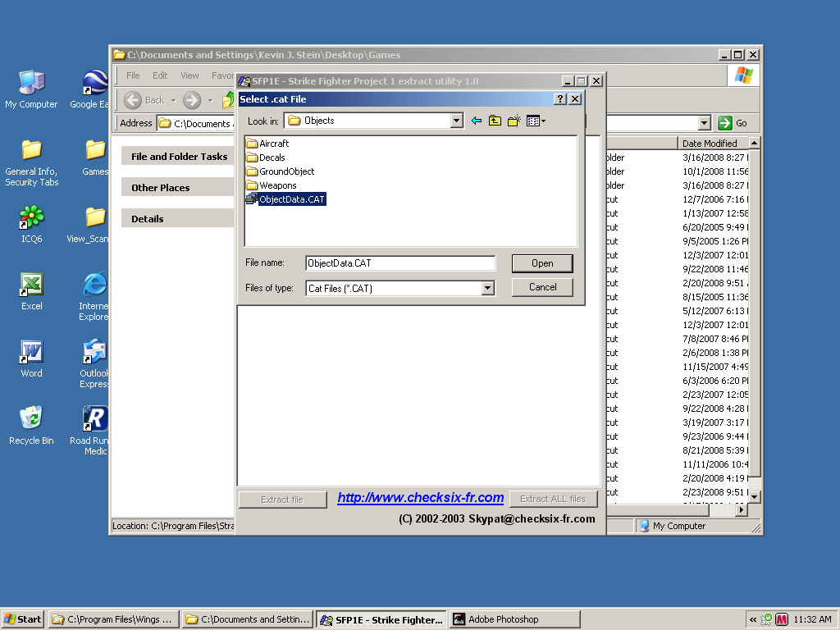Click the Open button
840x630 pixels.
(542, 263)
